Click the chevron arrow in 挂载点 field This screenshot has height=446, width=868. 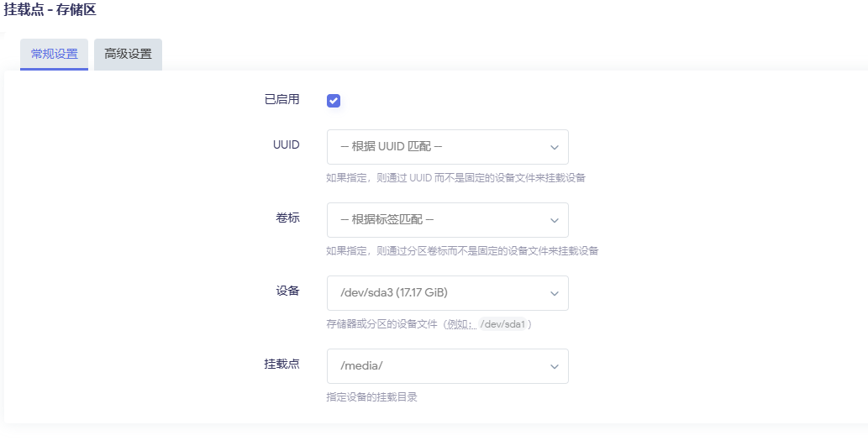pos(555,366)
